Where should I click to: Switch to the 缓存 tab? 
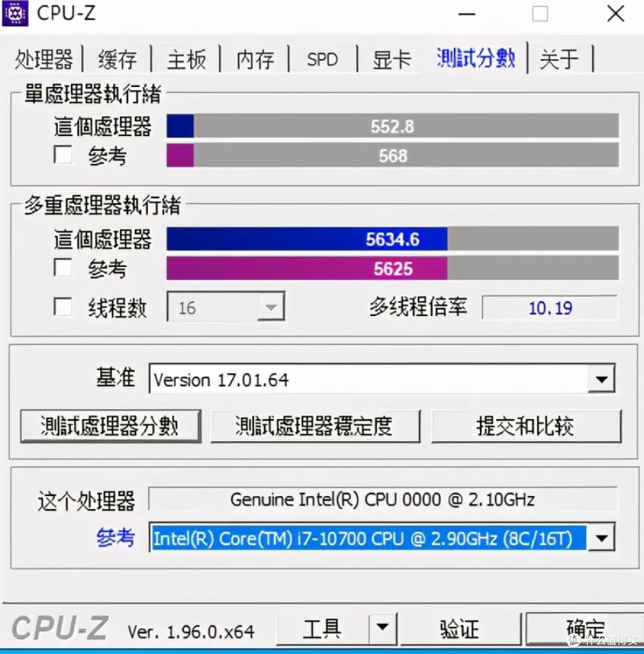coord(117,59)
